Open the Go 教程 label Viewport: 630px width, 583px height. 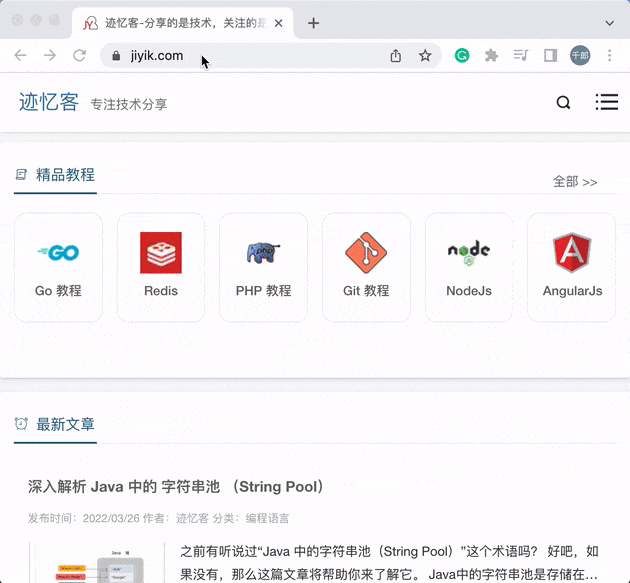58,290
